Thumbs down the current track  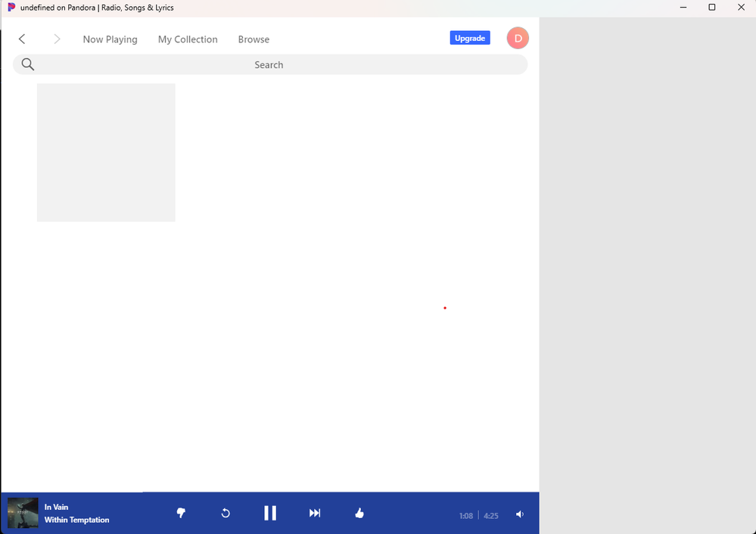[x=181, y=513]
